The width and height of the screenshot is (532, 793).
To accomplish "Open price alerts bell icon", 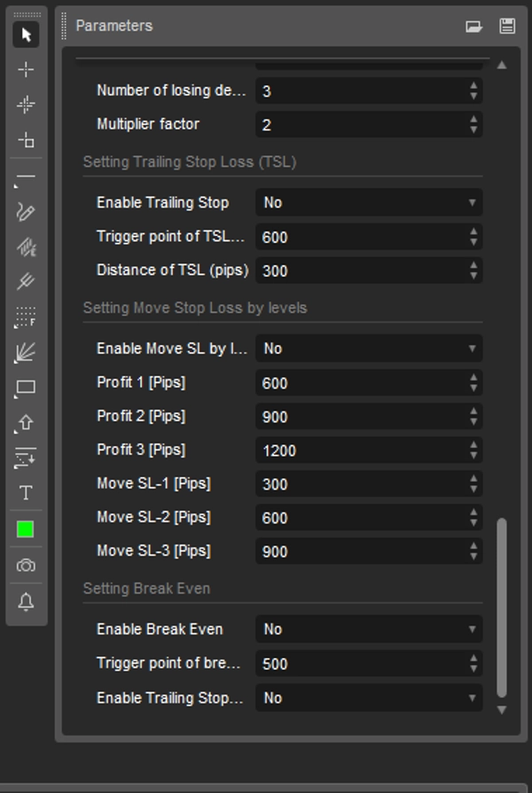I will 26,601.
